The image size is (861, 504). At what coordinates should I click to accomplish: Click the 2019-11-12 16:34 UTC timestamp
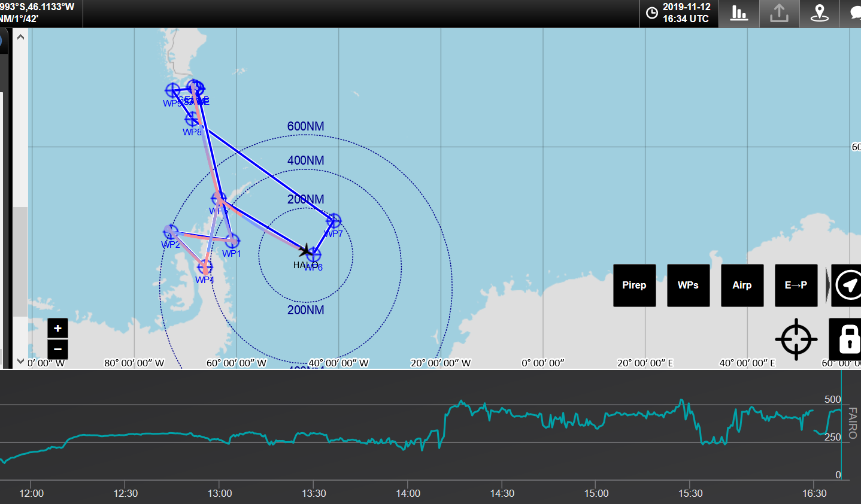click(x=686, y=13)
